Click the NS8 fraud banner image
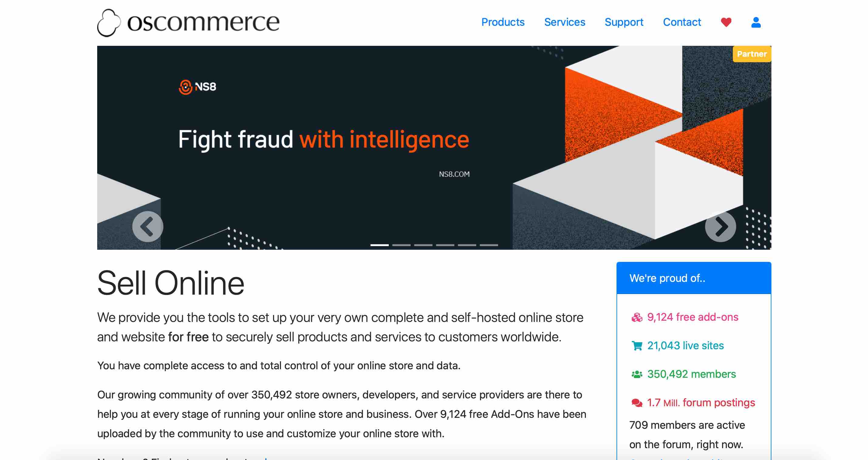The width and height of the screenshot is (868, 460). (434, 147)
